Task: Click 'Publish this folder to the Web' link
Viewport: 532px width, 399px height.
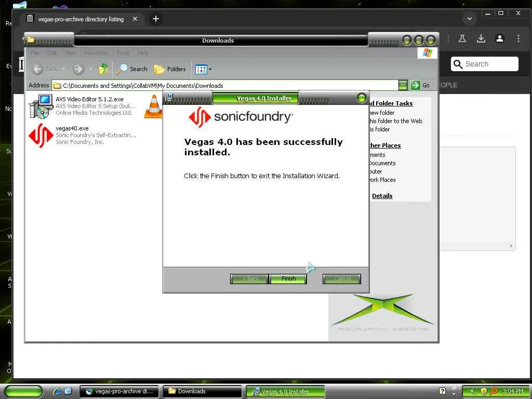Action: click(x=395, y=121)
